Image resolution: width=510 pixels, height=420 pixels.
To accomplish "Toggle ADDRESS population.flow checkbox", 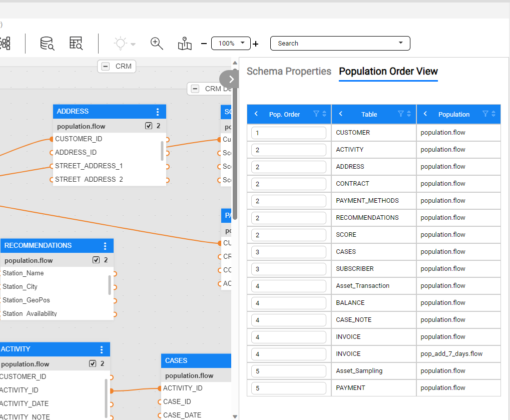I will click(149, 126).
